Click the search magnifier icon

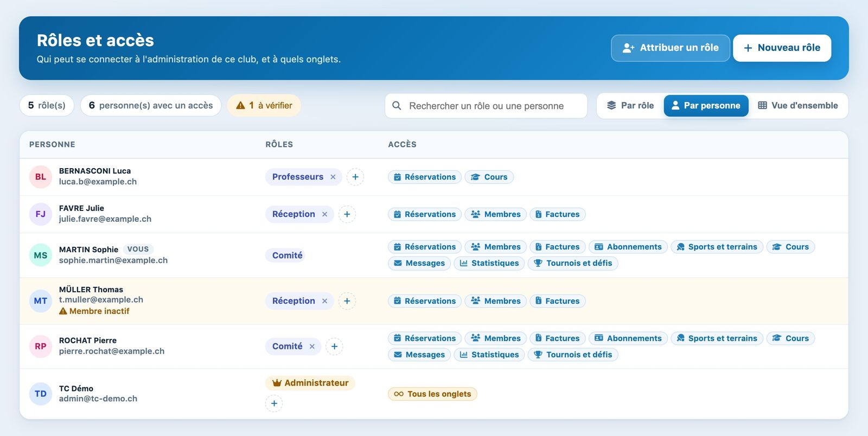[397, 106]
